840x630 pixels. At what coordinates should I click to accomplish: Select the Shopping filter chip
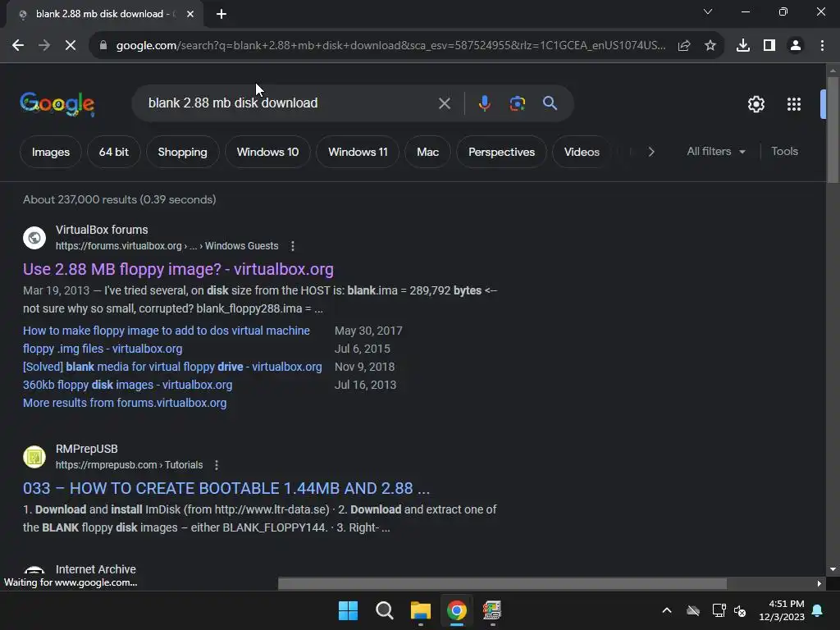click(182, 152)
